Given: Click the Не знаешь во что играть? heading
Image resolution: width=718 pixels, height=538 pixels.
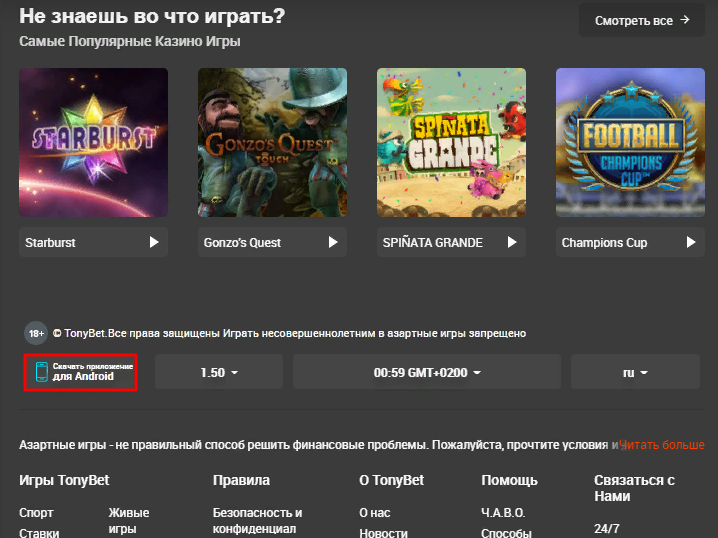Looking at the screenshot, I should pyautogui.click(x=152, y=16).
